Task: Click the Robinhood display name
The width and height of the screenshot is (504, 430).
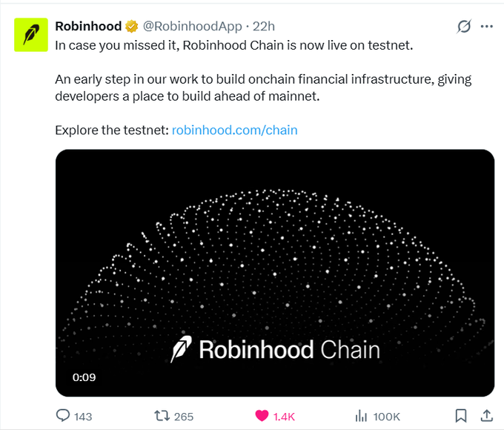Action: 88,27
